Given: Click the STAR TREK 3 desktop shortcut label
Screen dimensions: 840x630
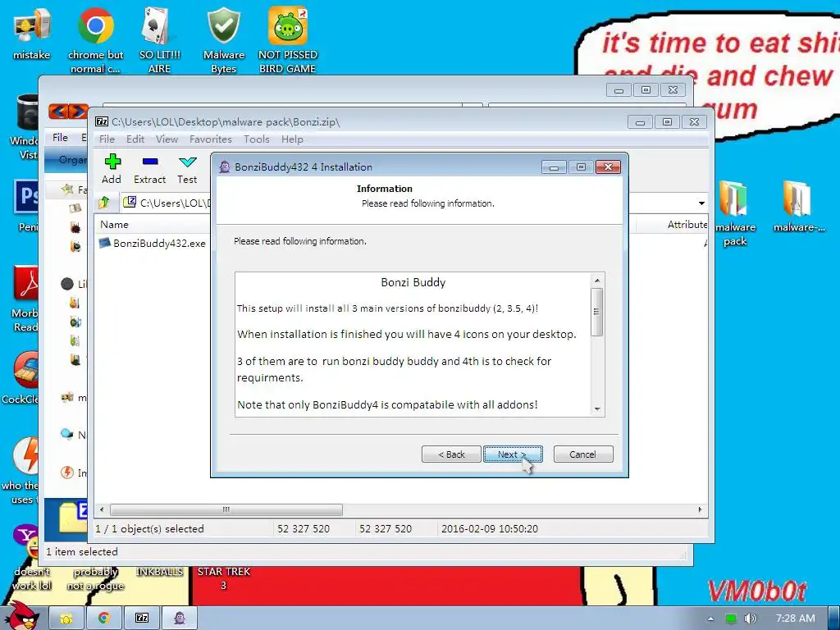Looking at the screenshot, I should (x=224, y=578).
